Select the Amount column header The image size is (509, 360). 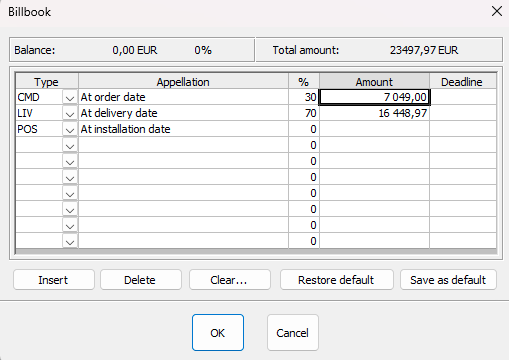374,82
